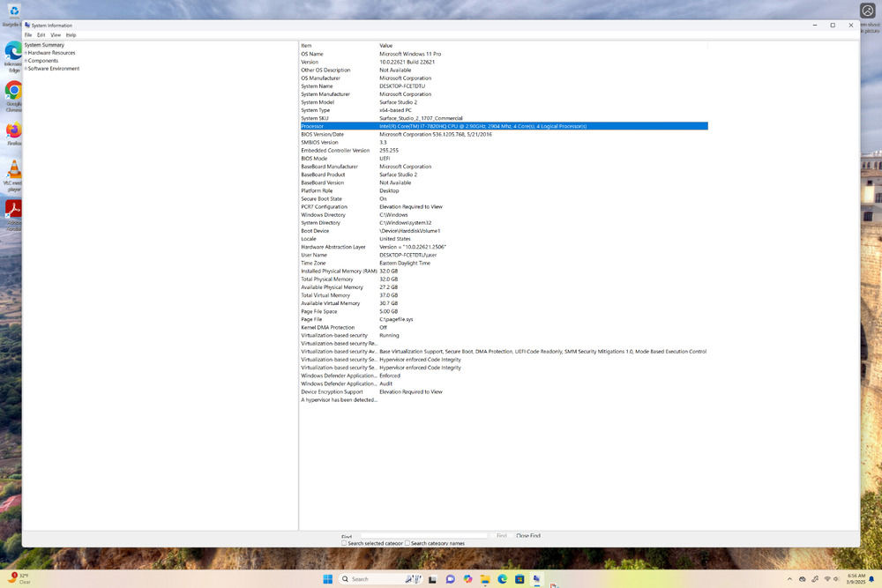Select the "PCR7 Configuration" row
Image resolution: width=882 pixels, height=588 pixels.
[x=504, y=207]
